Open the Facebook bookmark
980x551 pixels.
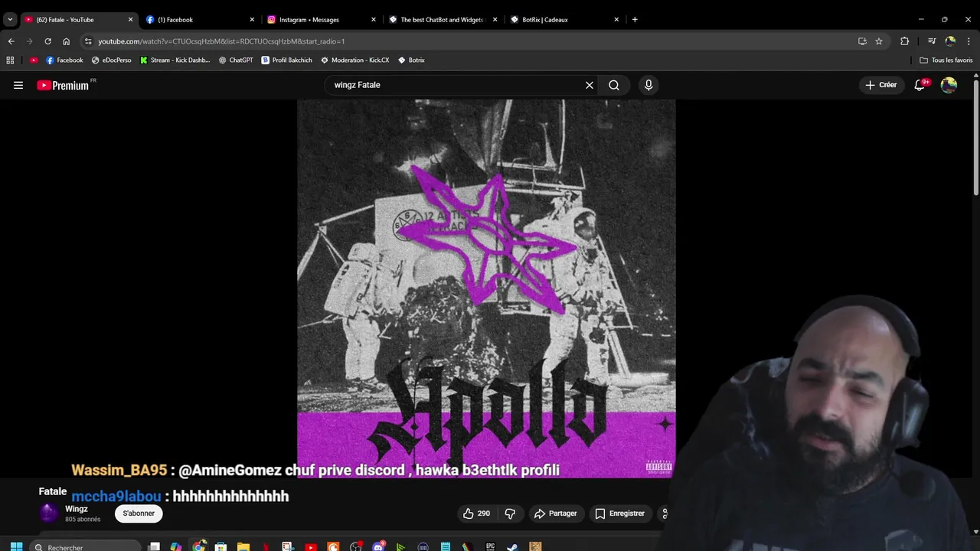tap(64, 60)
